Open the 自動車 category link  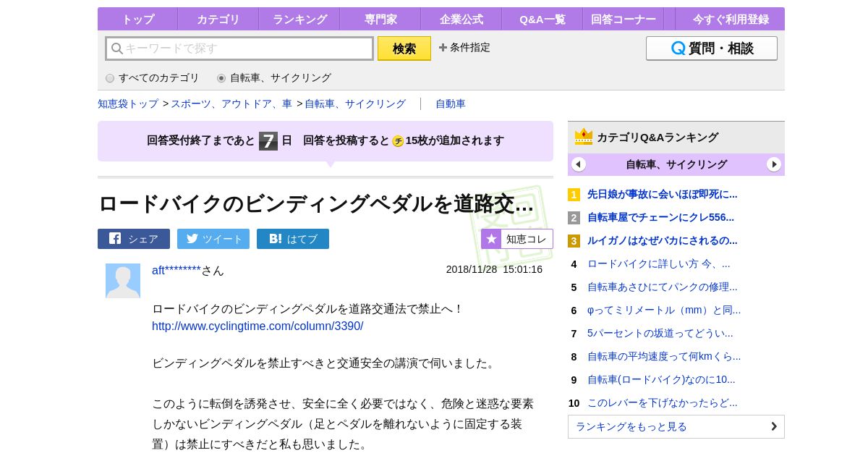(451, 104)
